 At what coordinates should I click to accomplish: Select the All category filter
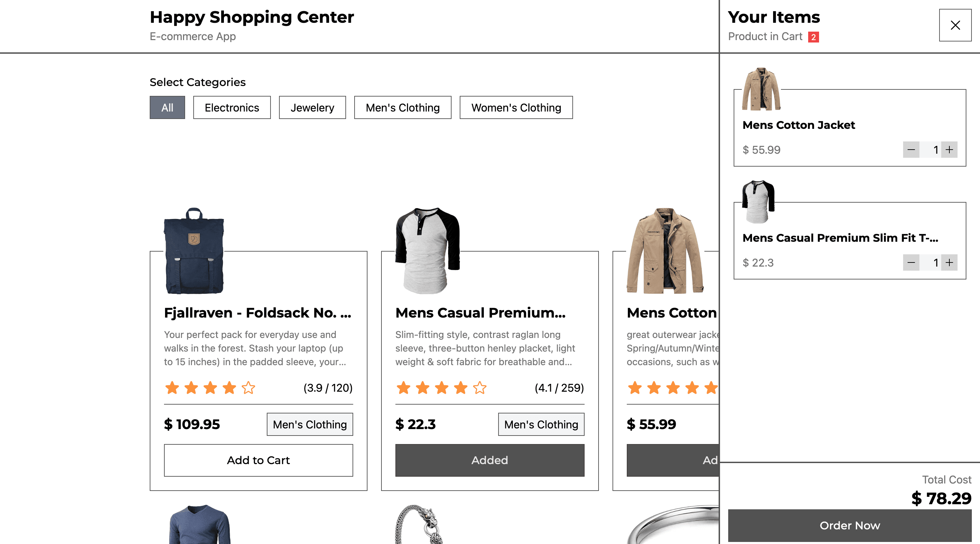(167, 107)
